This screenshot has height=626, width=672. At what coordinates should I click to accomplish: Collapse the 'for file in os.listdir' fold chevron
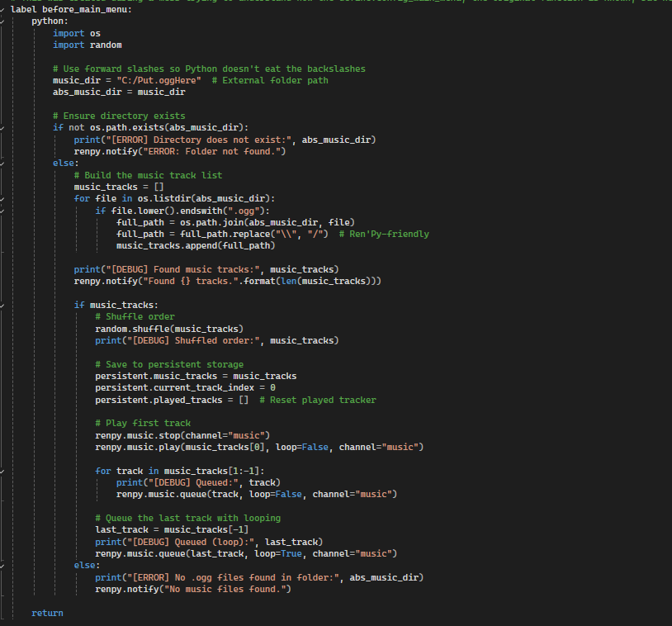(2, 199)
